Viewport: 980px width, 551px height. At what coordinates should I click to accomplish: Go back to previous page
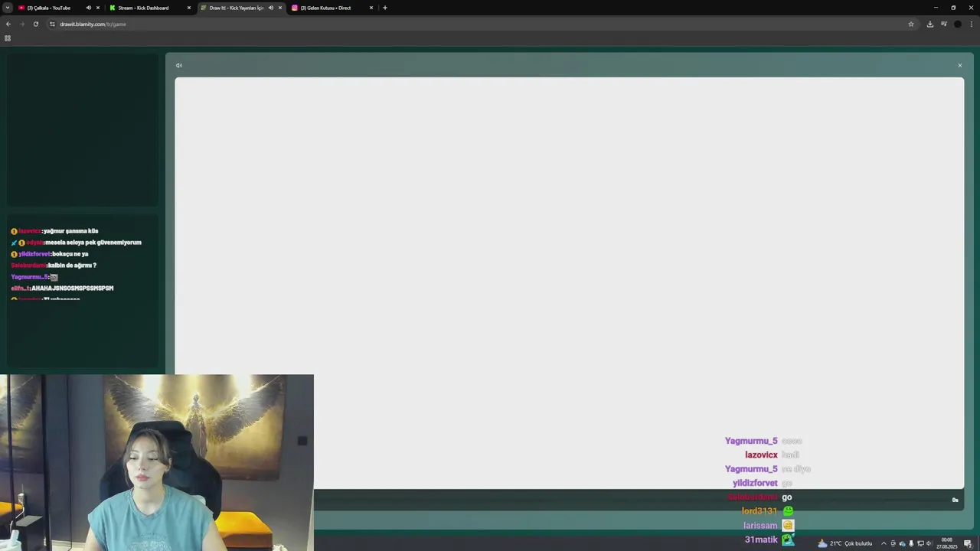8,24
